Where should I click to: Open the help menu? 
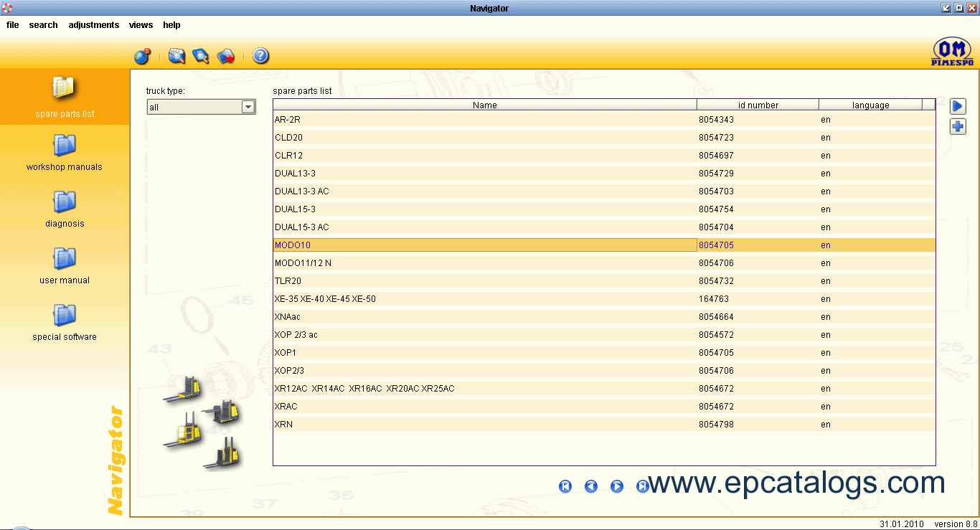click(x=171, y=24)
